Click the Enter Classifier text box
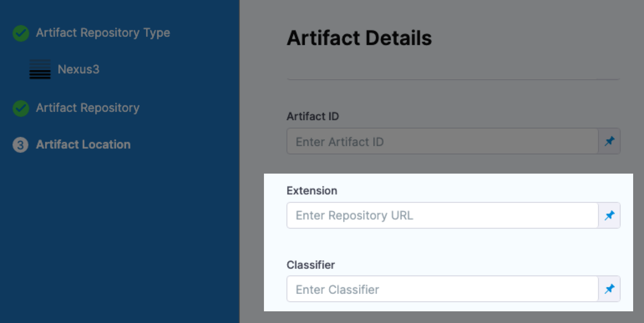Image resolution: width=644 pixels, height=323 pixels. point(442,289)
